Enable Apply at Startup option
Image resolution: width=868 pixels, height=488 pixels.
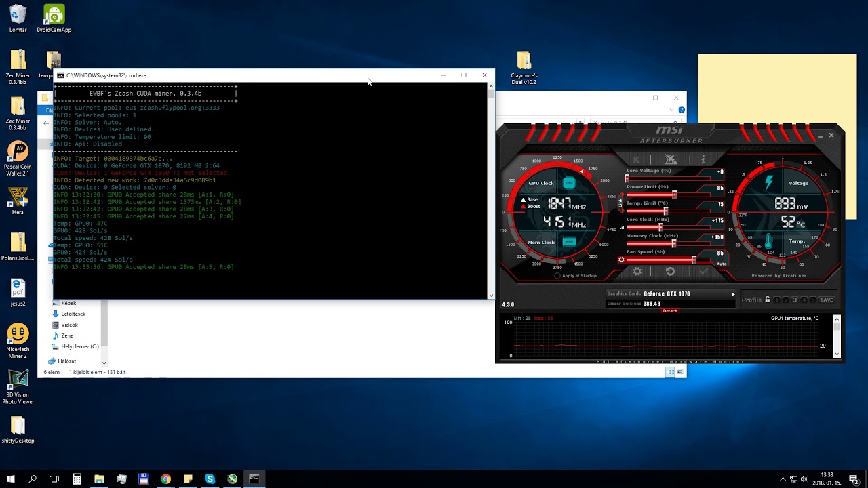point(557,276)
